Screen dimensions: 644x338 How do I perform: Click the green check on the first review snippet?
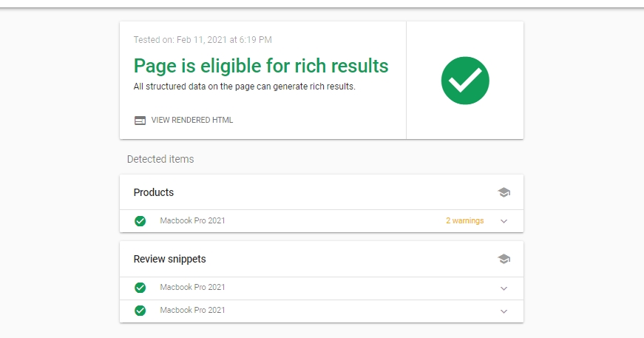click(x=140, y=288)
